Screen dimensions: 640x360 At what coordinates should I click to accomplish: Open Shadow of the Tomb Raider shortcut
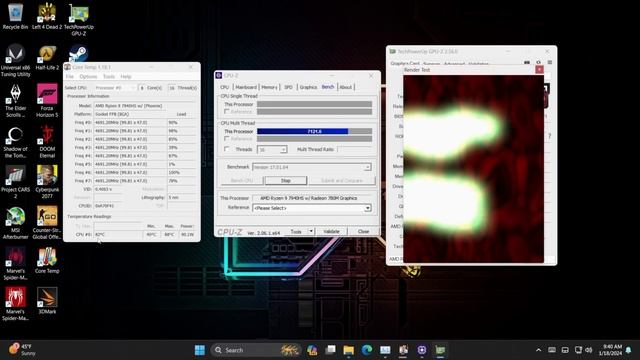tap(16, 142)
